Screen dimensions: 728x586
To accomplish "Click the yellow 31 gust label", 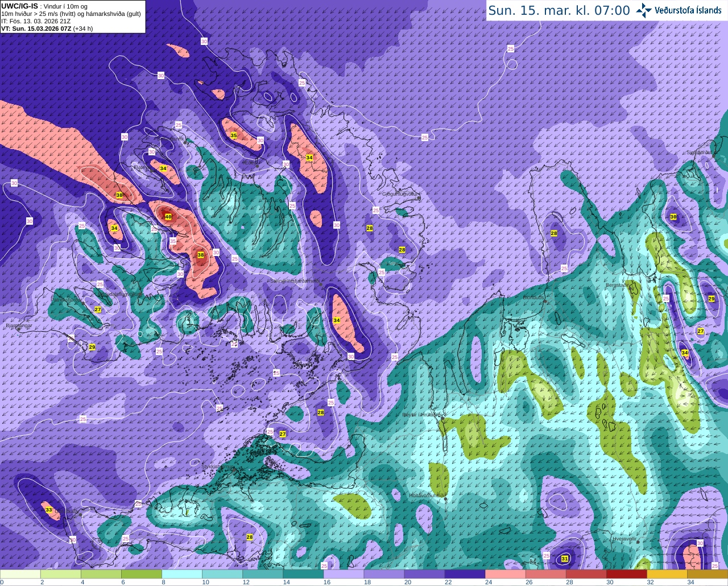I will coord(565,559).
